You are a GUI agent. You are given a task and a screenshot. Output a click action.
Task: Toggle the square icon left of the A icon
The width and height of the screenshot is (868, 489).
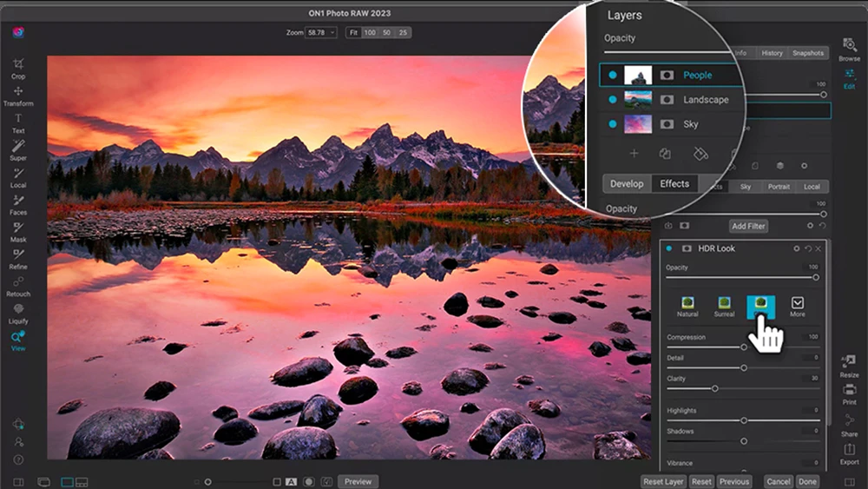pyautogui.click(x=277, y=482)
